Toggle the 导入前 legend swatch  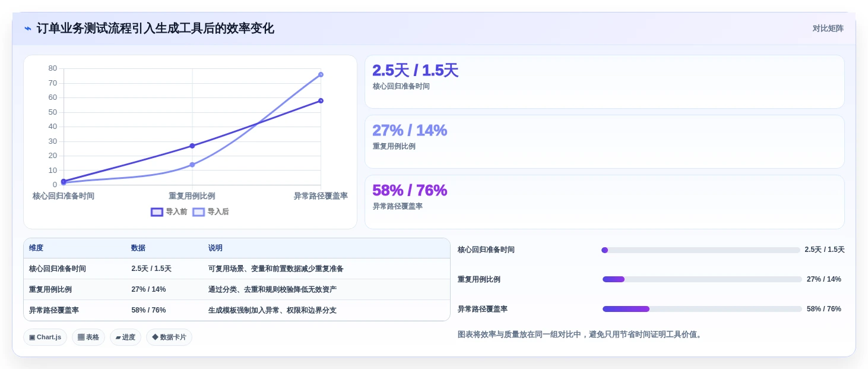(157, 212)
